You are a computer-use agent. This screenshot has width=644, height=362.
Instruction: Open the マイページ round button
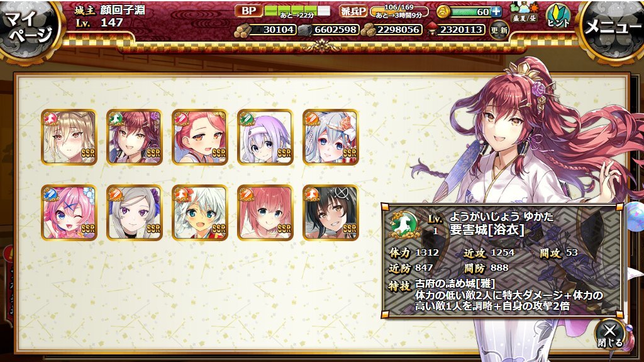(29, 28)
